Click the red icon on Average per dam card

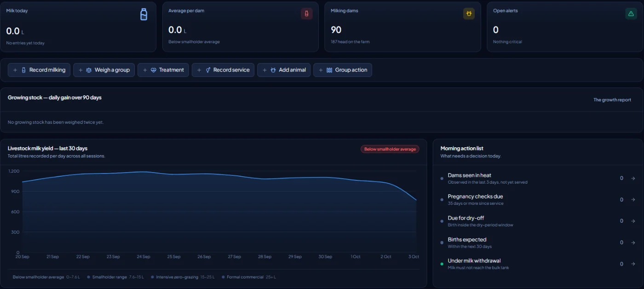coord(307,14)
